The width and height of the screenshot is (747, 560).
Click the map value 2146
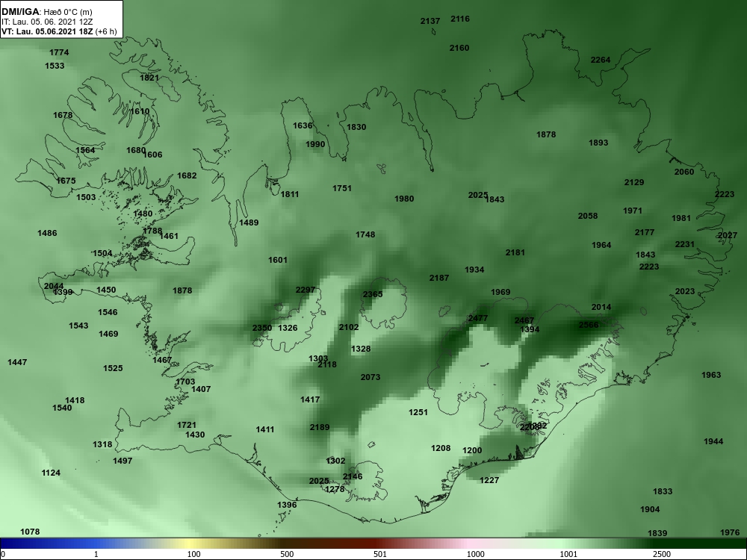click(x=353, y=476)
